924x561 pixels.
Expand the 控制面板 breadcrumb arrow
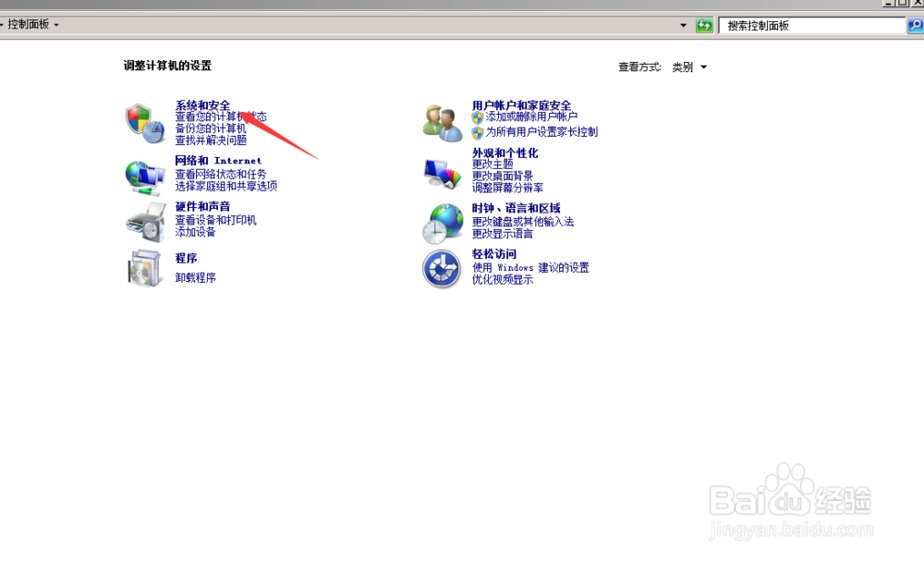(x=56, y=25)
